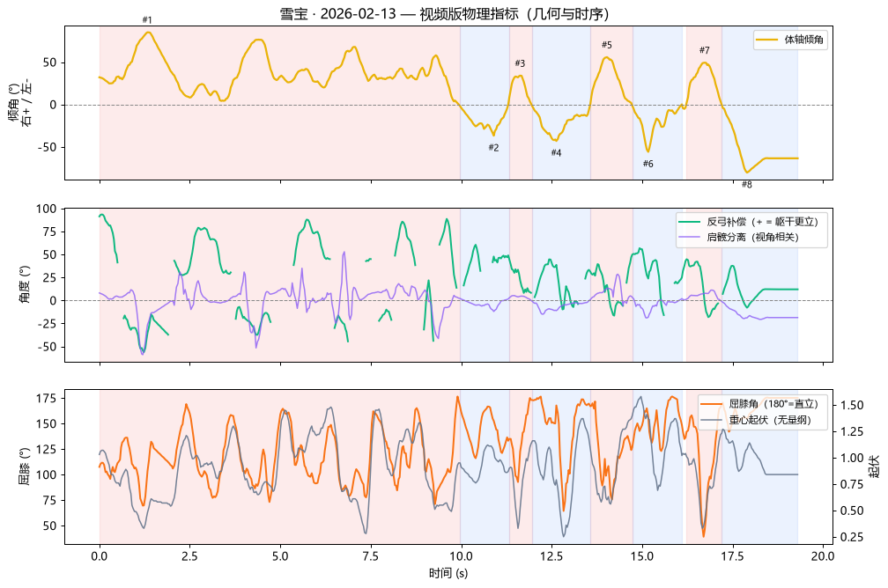
Task: Click the 重心起伏（无量纲）legend label
Action: [x=770, y=420]
